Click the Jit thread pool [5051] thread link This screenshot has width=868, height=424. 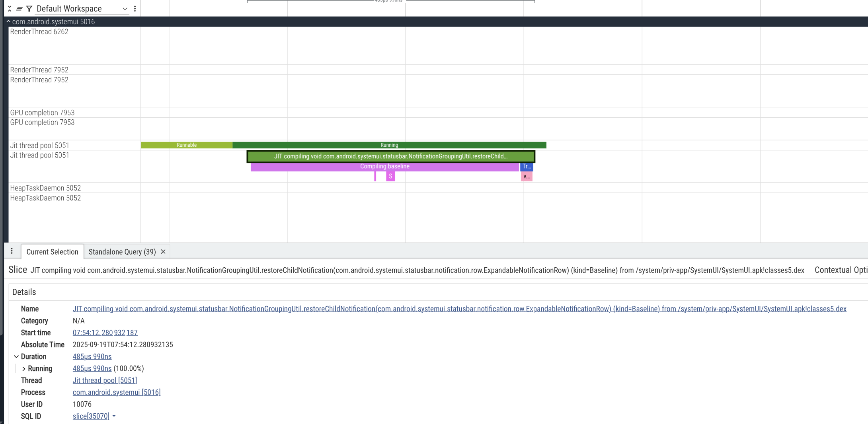105,381
